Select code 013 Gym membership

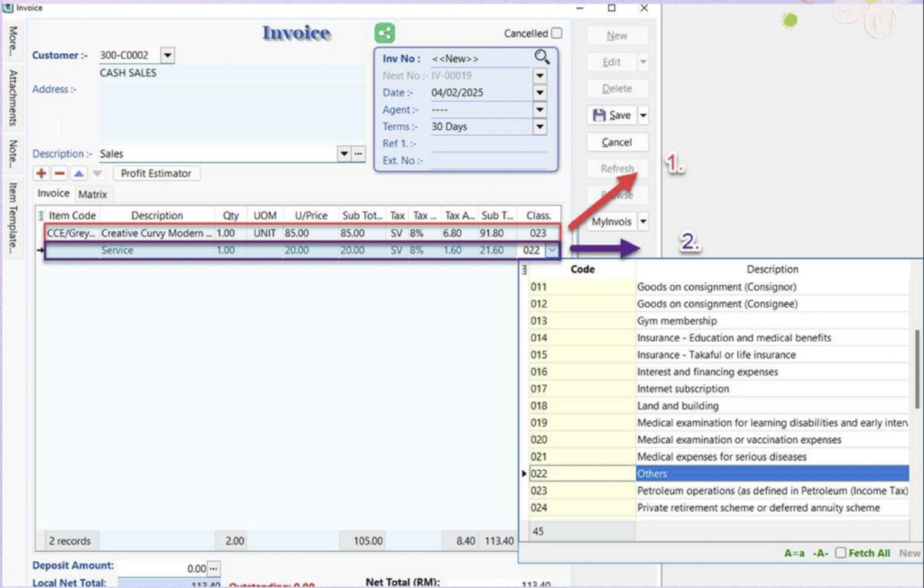[719, 321]
